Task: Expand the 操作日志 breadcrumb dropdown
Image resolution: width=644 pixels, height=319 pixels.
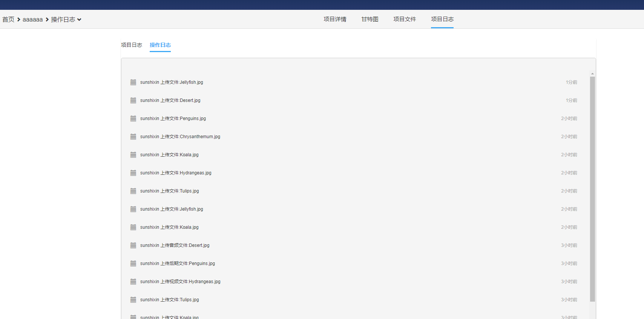Action: (x=79, y=20)
